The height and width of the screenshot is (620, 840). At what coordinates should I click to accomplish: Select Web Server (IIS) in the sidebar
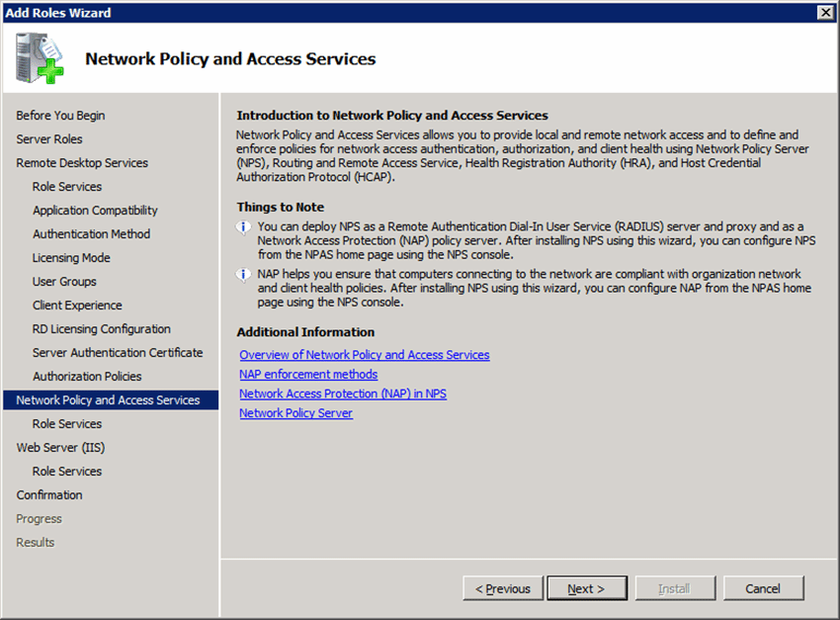[x=61, y=447]
